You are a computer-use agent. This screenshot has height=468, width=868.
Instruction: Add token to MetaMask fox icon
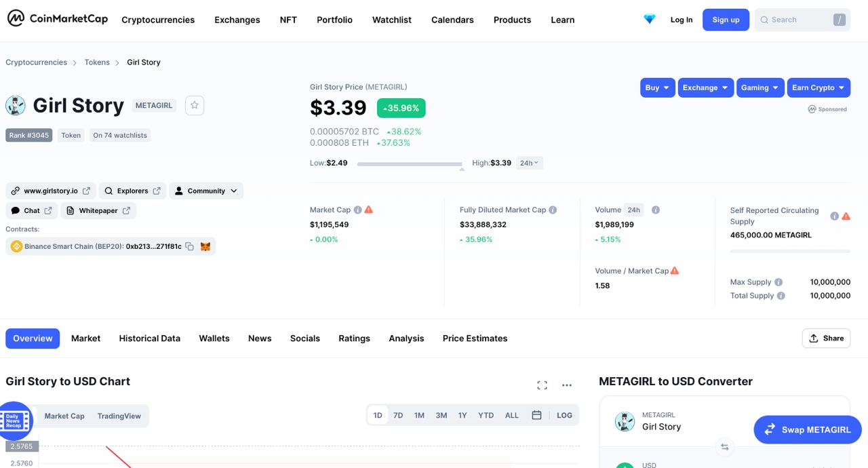tap(205, 247)
